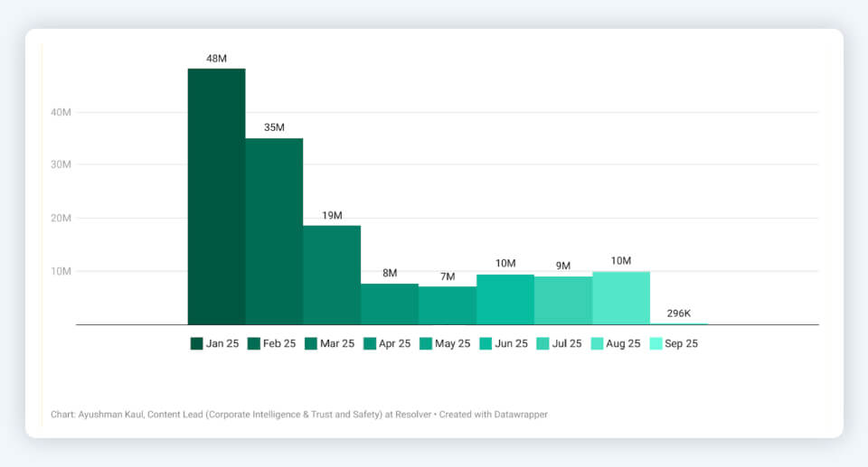Viewport: 868px width, 467px height.
Task: Select the Aug 25 legend swatch
Action: pyautogui.click(x=599, y=343)
